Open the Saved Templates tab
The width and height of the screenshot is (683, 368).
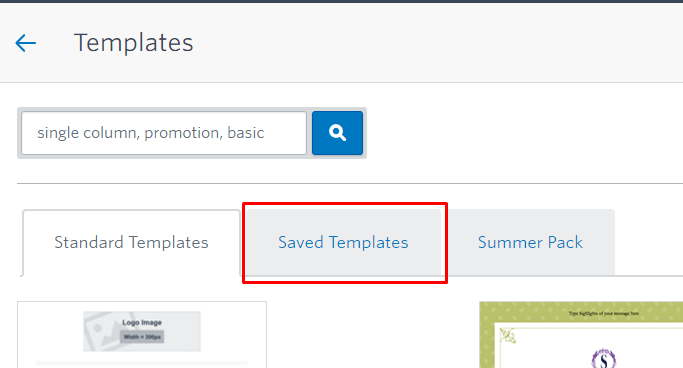click(343, 243)
